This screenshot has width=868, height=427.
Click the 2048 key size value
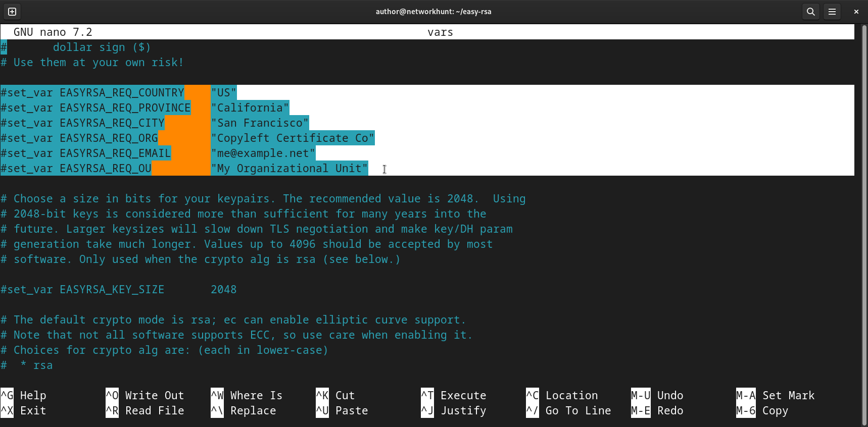click(224, 290)
